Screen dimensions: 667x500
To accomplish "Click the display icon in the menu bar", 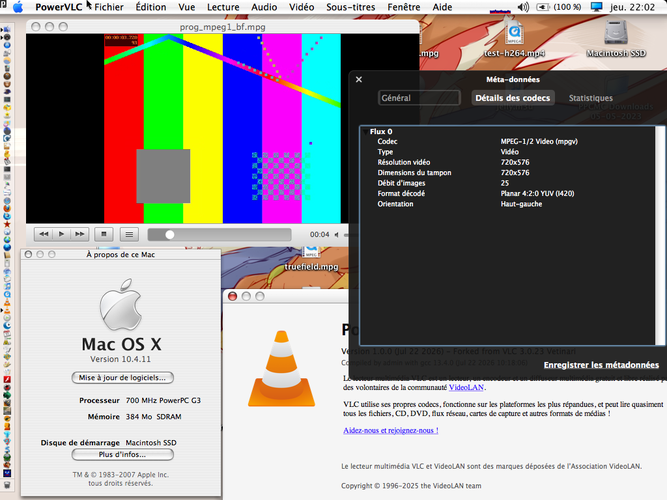I will pyautogui.click(x=597, y=7).
